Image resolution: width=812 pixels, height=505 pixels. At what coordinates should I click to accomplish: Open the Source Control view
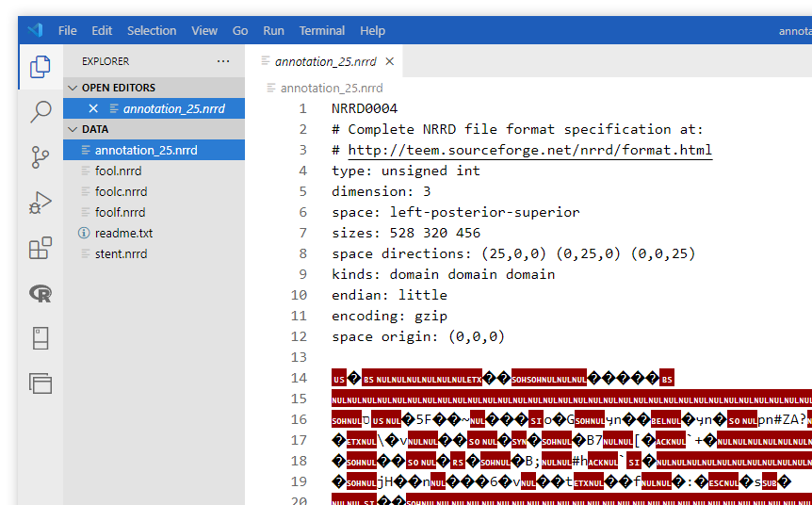coord(41,157)
